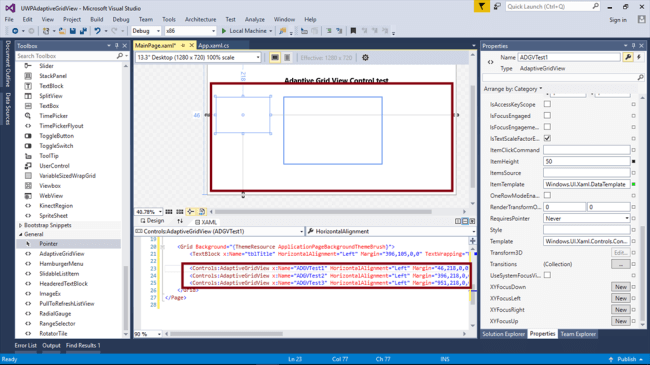Click the wrench icon beside Name field
The width and height of the screenshot is (650, 365).
click(628, 57)
